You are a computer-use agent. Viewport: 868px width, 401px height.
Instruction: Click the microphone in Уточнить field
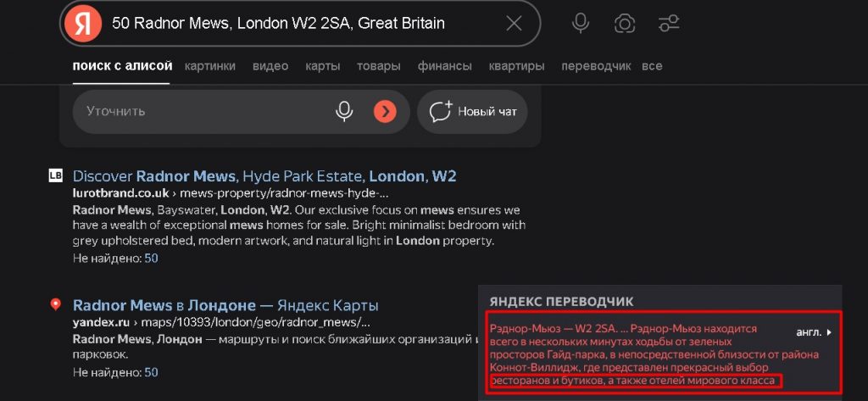click(x=344, y=111)
